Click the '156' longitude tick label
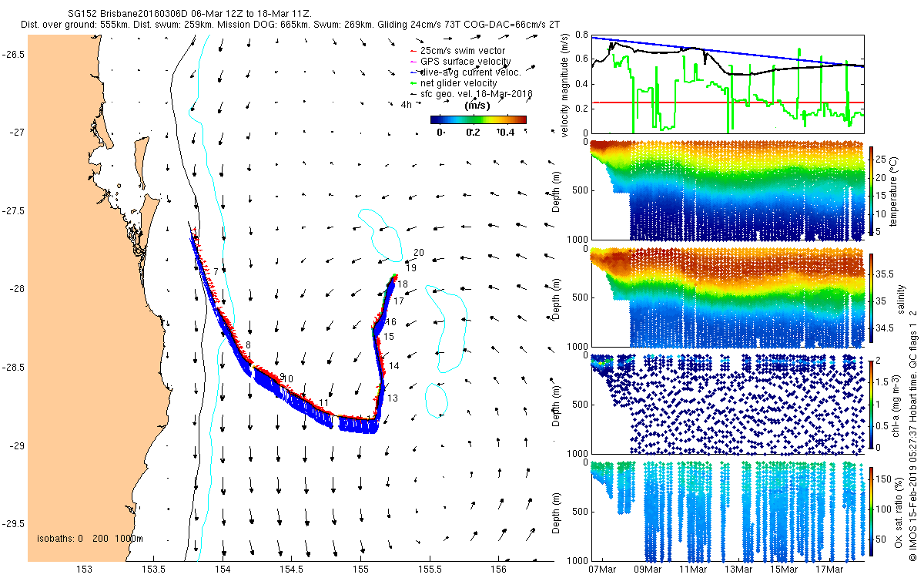 [498, 569]
